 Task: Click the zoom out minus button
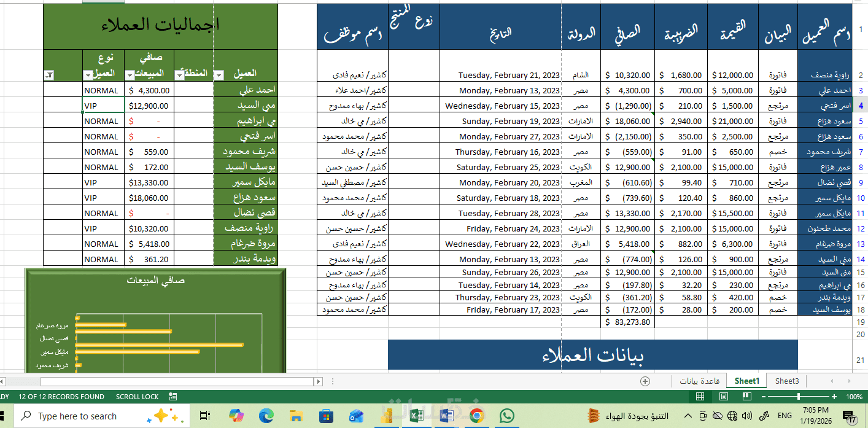coord(765,397)
